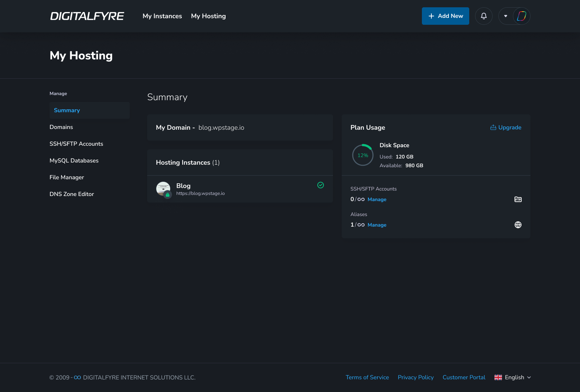The image size is (580, 392).
Task: Open My Instances menu
Action: [x=162, y=16]
